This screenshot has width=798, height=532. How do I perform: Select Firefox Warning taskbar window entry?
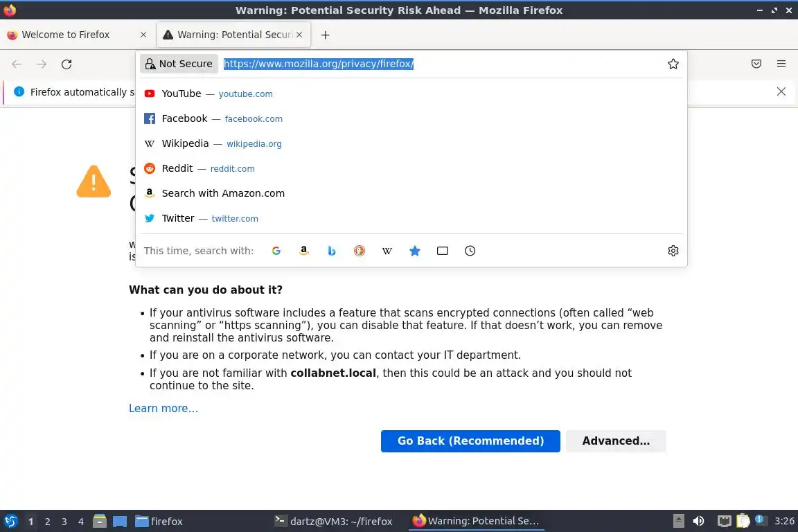[x=477, y=522]
